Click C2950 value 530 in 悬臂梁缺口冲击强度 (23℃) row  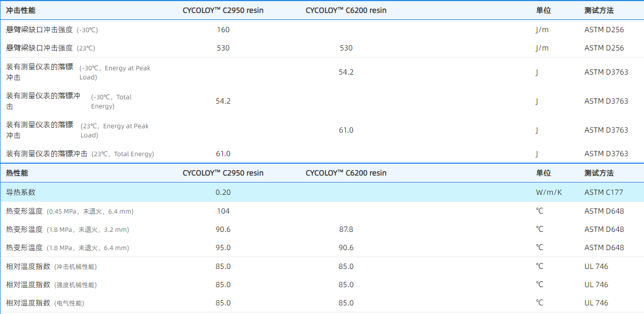coord(223,48)
